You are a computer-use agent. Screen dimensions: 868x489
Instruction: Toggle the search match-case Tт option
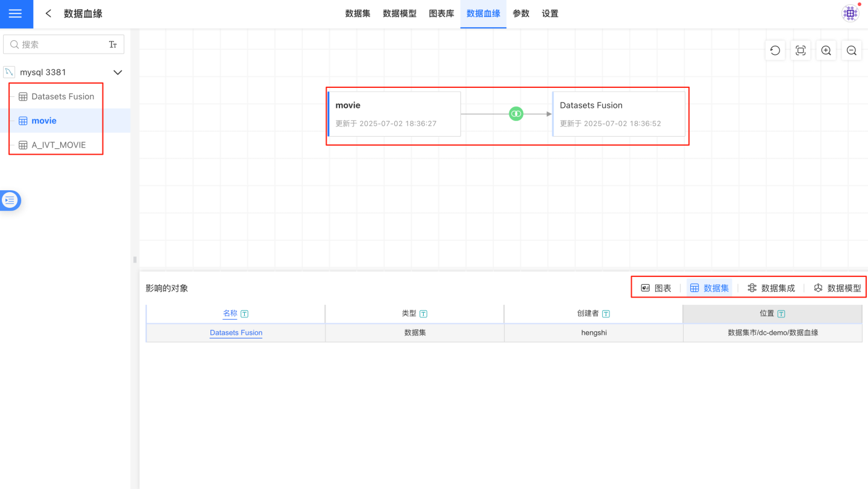(x=113, y=45)
